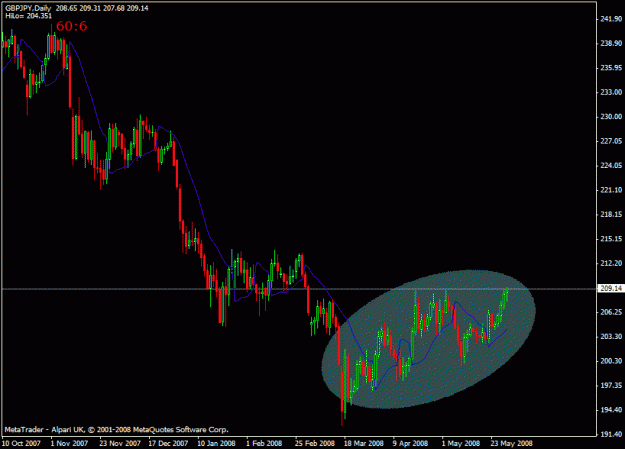Viewport: 625px width, 449px height.
Task: Select the 1 Nov 2007 date label
Action: tap(69, 443)
